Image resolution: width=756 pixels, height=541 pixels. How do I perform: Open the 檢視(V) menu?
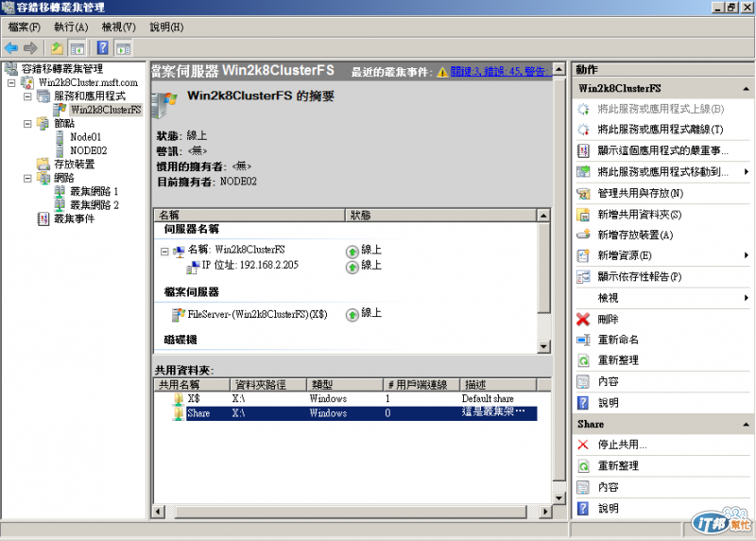click(x=119, y=27)
